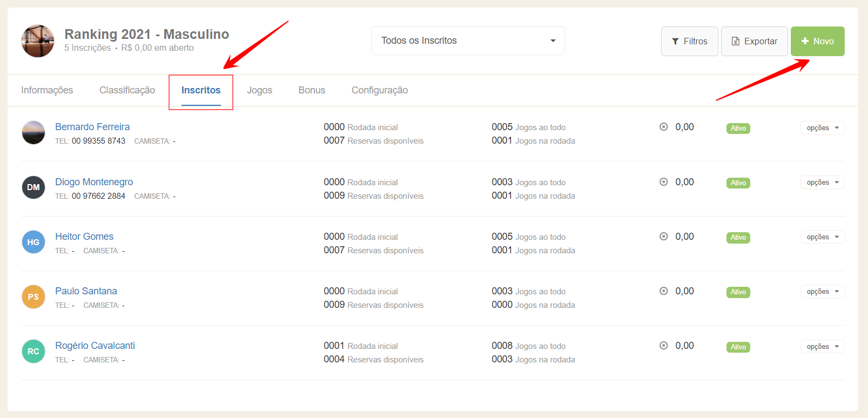868x418 pixels.
Task: Open the Todos os Inscritos dropdown
Action: 468,41
